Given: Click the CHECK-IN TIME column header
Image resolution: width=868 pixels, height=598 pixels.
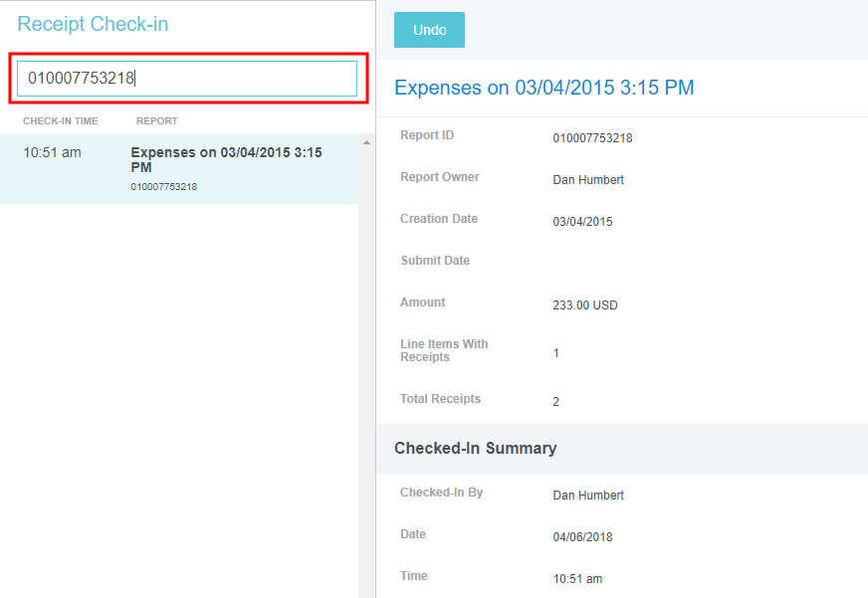Looking at the screenshot, I should pos(60,121).
